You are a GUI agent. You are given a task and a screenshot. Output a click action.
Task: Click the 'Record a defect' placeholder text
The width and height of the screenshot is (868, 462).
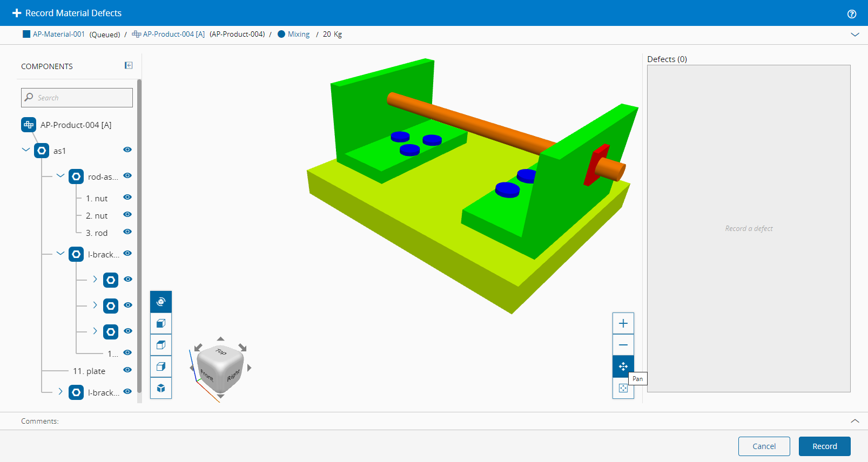pyautogui.click(x=749, y=229)
